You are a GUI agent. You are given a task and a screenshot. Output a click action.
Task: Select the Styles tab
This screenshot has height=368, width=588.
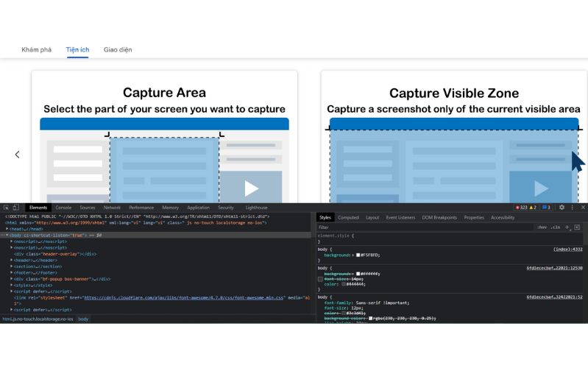325,218
